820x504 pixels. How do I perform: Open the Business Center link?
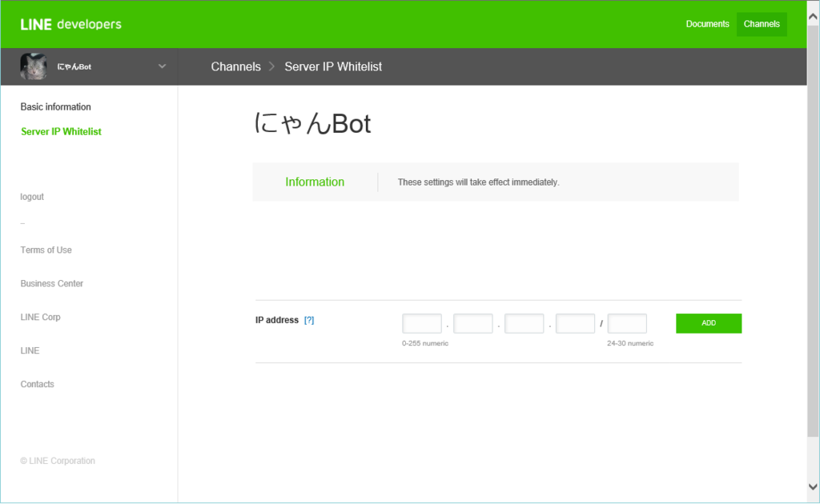point(52,283)
